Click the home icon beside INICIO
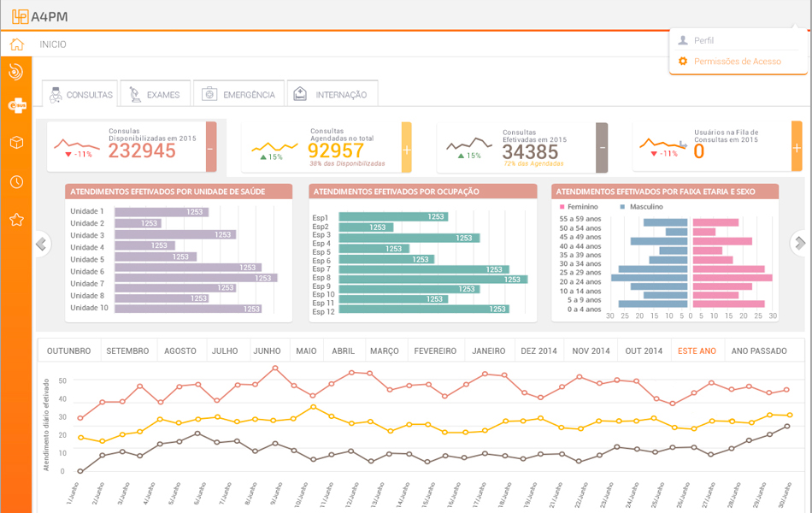812x513 pixels. (x=16, y=44)
